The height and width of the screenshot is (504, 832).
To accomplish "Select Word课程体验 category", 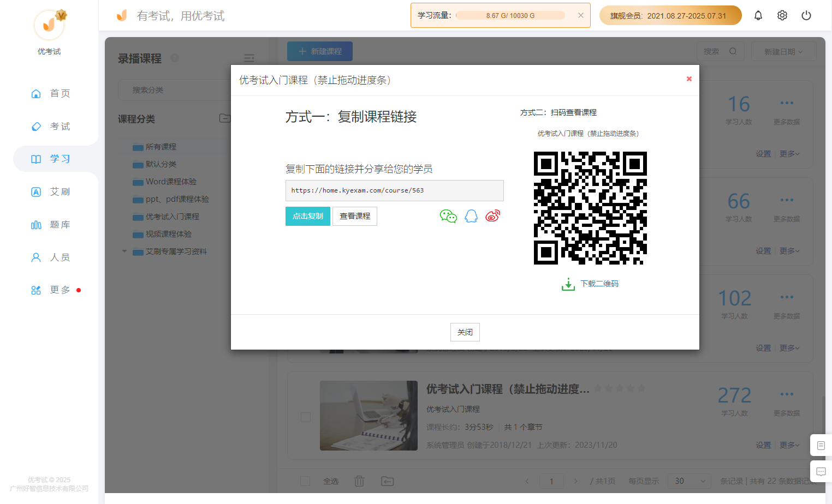I will pyautogui.click(x=171, y=182).
